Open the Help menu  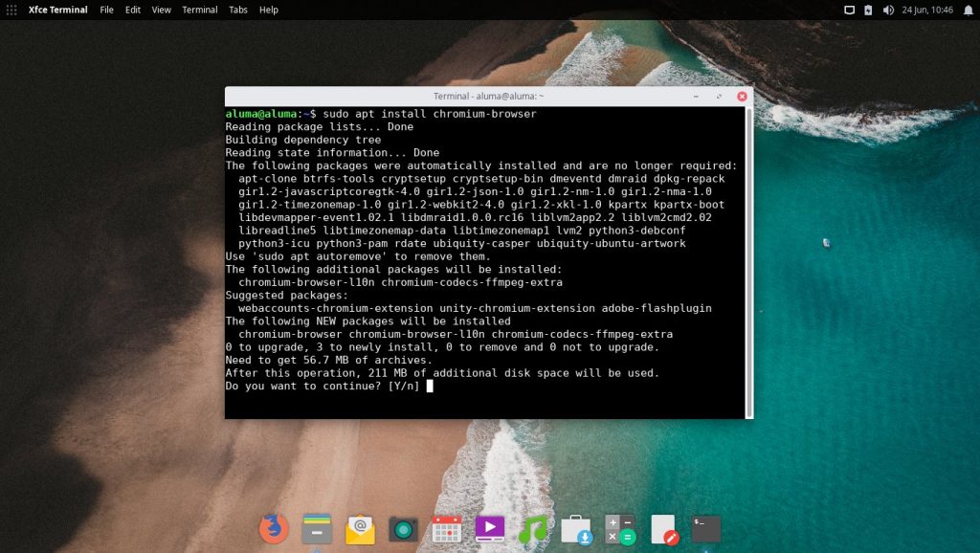tap(269, 10)
